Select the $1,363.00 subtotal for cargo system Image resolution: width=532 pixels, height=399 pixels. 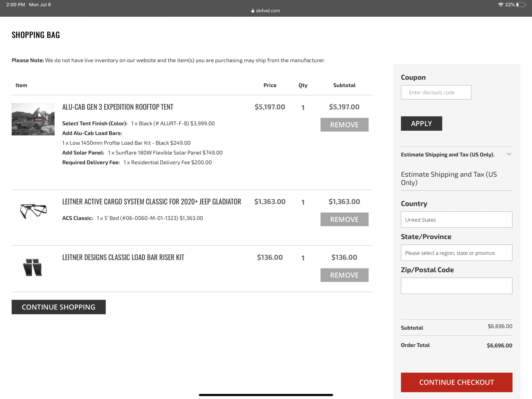click(344, 202)
